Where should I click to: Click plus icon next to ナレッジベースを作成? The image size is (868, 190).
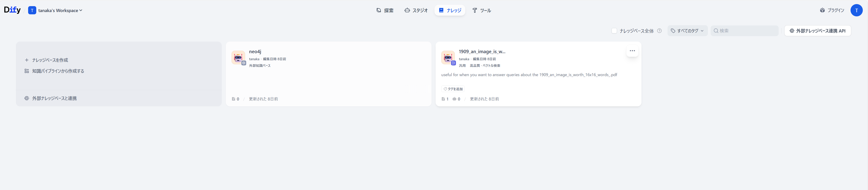point(27,60)
